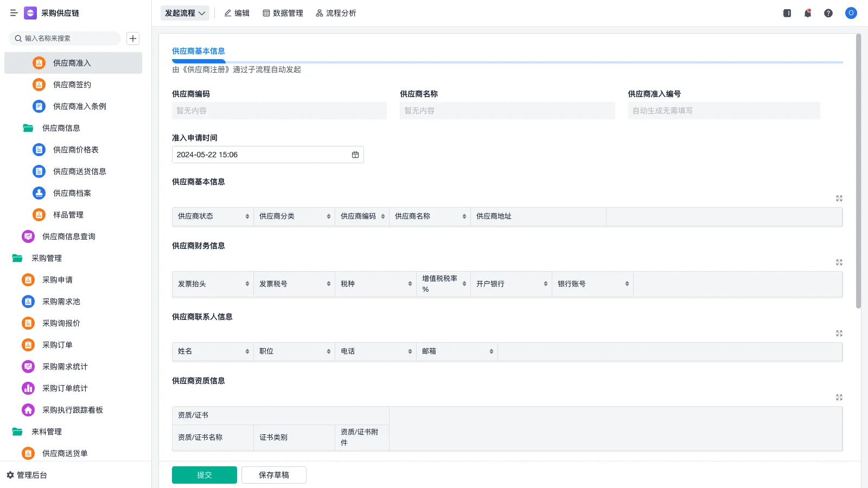Open the help question mark icon
This screenshot has width=868, height=488.
coord(828,13)
